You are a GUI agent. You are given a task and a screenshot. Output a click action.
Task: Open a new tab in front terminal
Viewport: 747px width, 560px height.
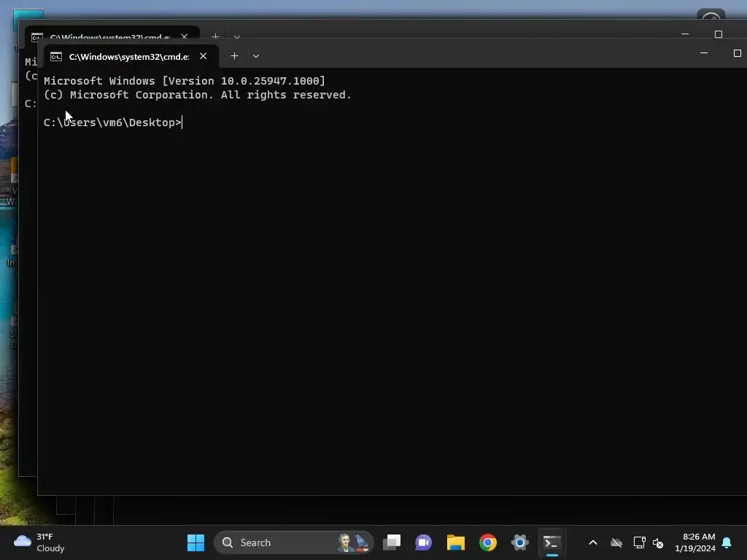point(234,56)
